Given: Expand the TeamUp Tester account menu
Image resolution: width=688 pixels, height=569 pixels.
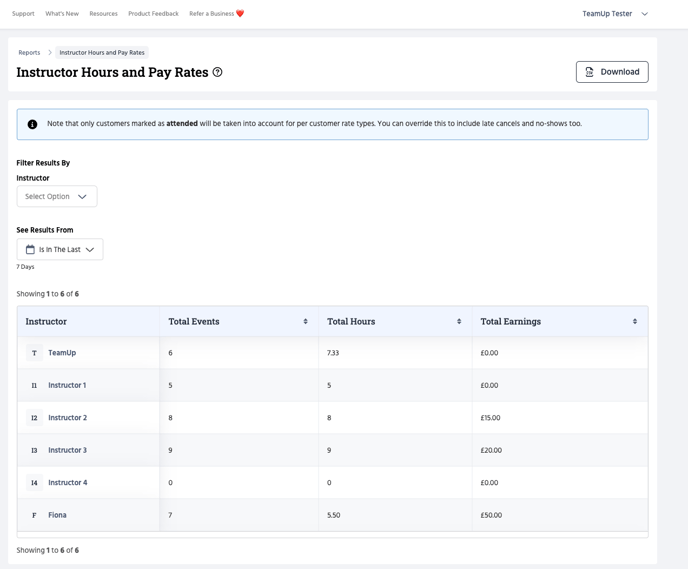Looking at the screenshot, I should pyautogui.click(x=615, y=14).
